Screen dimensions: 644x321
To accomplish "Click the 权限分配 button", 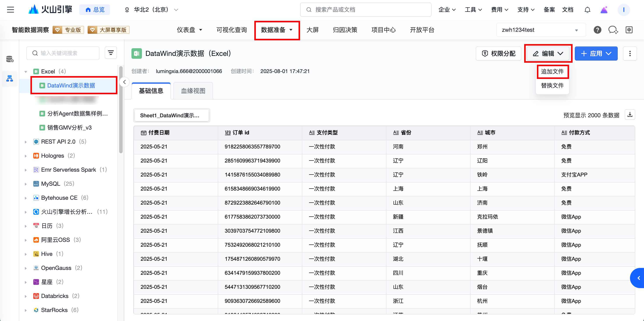I will [499, 53].
